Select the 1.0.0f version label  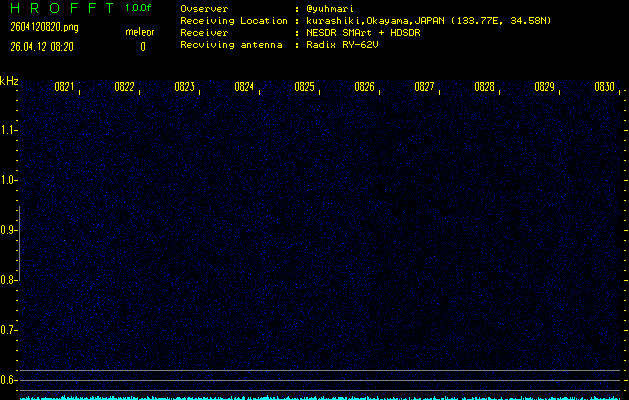point(139,9)
